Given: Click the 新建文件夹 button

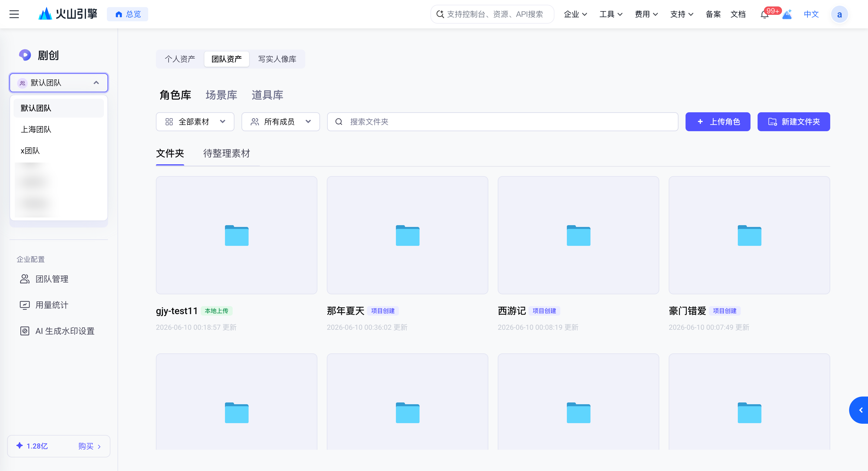Looking at the screenshot, I should pos(794,122).
